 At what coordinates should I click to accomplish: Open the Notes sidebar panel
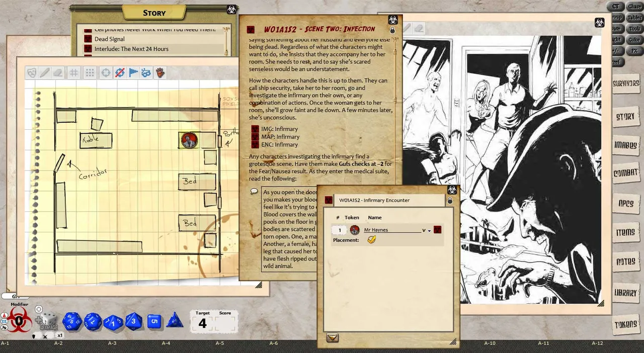pyautogui.click(x=626, y=262)
